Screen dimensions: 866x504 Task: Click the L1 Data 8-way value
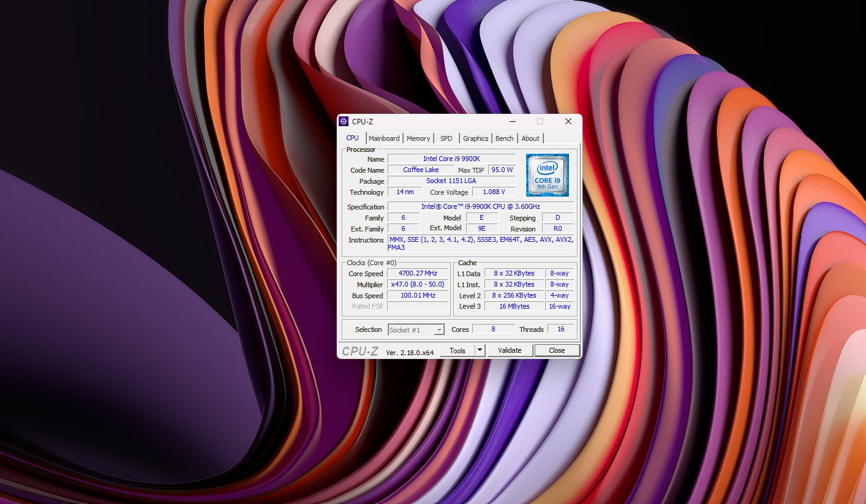[559, 273]
